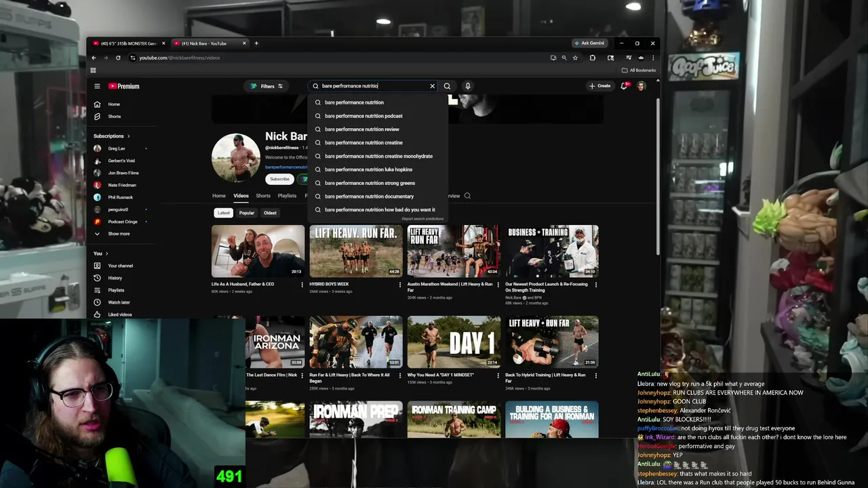This screenshot has height=488, width=868.
Task: Open the notifications bell
Action: (x=624, y=86)
